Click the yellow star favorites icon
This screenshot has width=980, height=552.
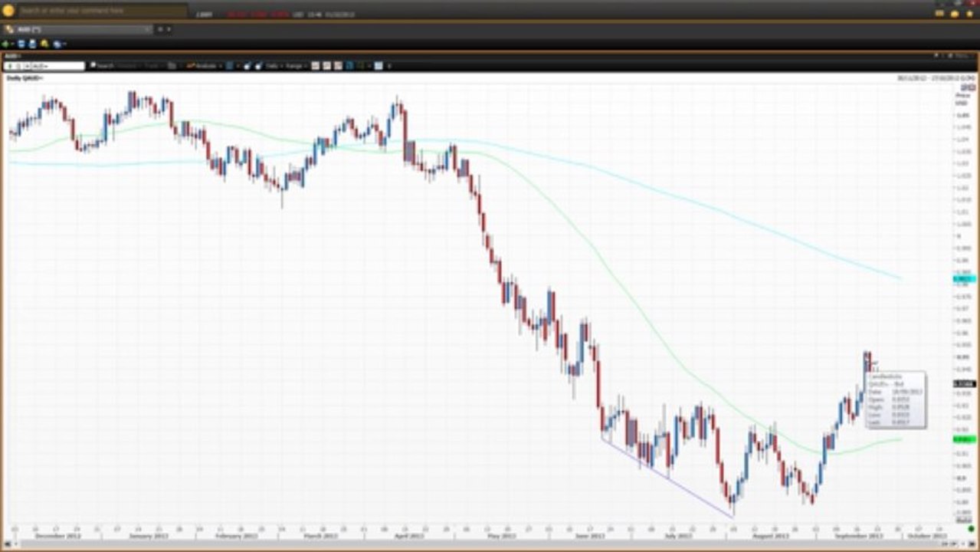click(969, 13)
